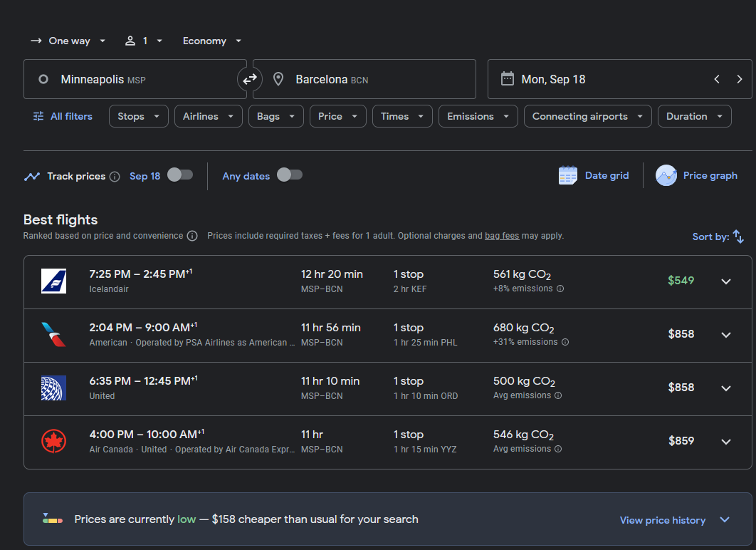
Task: Enable Track prices for Sep 18
Action: 180,175
